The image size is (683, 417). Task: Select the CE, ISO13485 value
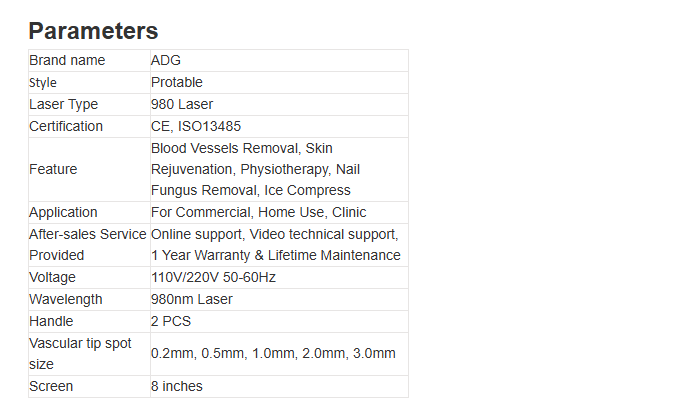(196, 126)
